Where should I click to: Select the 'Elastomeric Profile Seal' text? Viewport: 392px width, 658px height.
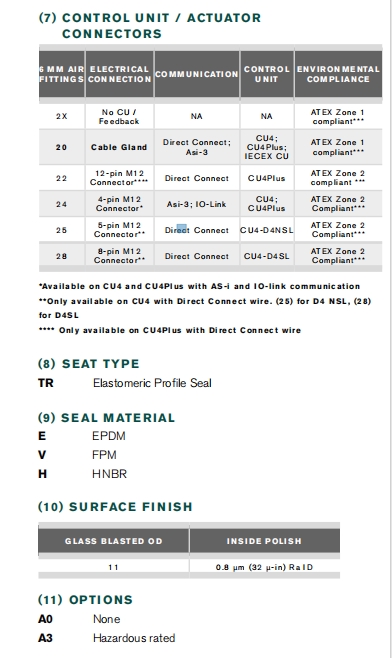(152, 383)
